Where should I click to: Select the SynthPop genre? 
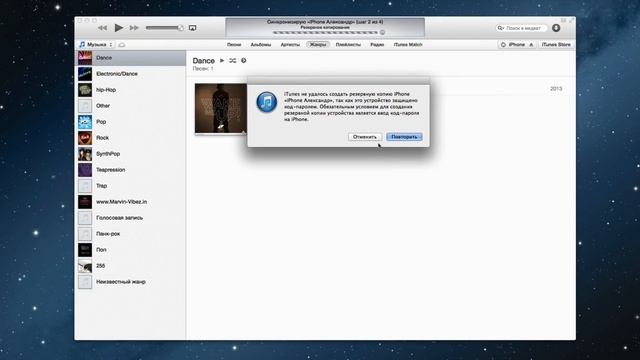(x=131, y=154)
